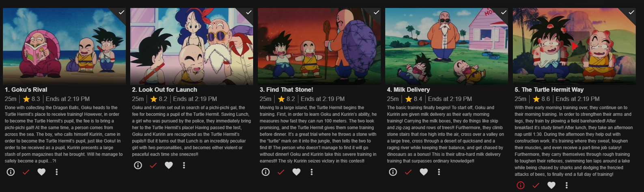Like The Turtle Hermit Way episode

click(551, 185)
